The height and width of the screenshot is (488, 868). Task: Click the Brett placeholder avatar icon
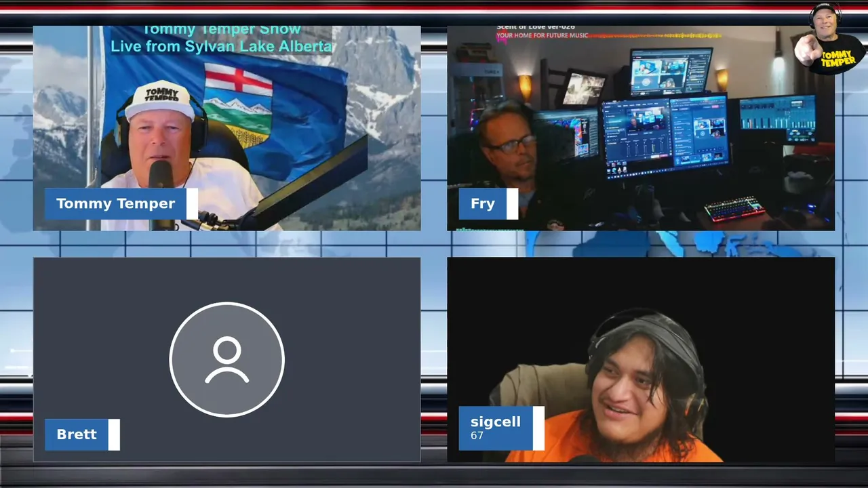(226, 359)
